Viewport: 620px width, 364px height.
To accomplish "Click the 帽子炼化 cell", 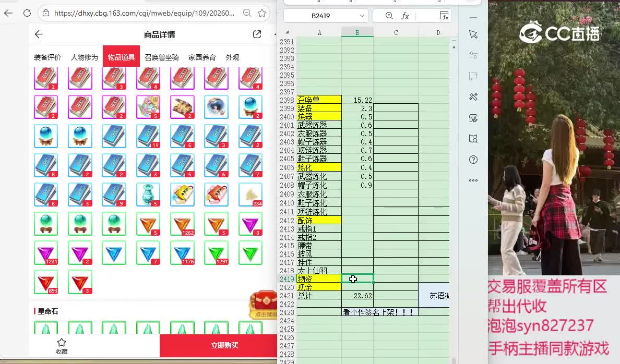I will 319,185.
